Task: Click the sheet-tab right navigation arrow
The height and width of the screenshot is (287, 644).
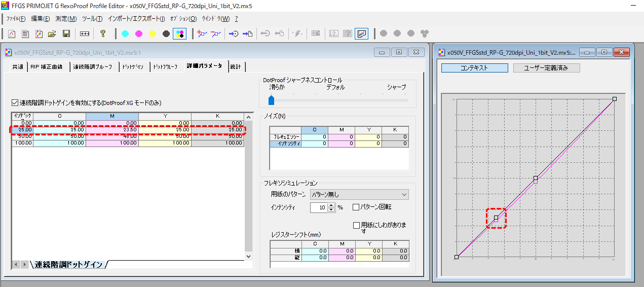Action: 24,265
